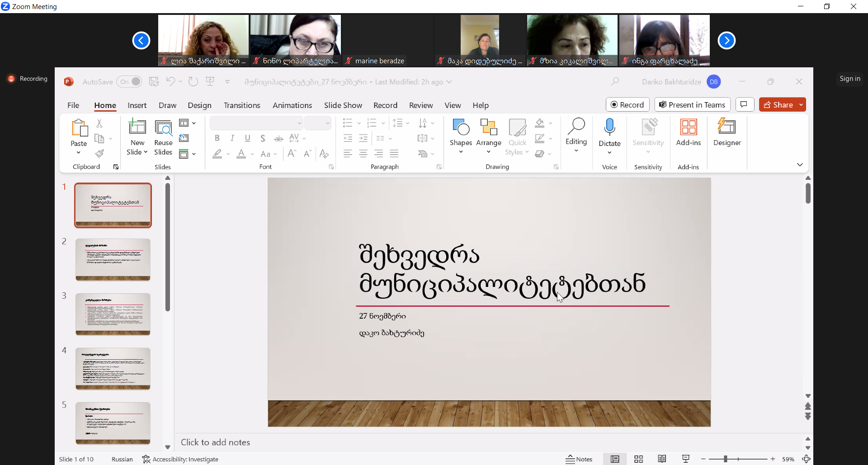Start Dictate voice input
The image size is (868, 465).
tap(609, 128)
